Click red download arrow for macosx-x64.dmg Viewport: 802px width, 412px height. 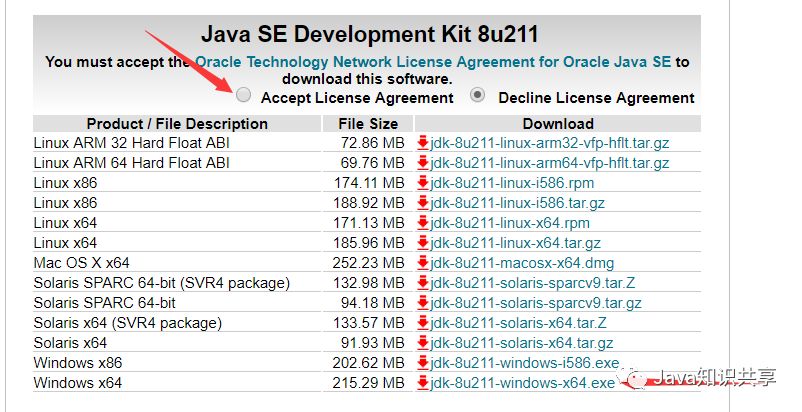click(x=422, y=262)
